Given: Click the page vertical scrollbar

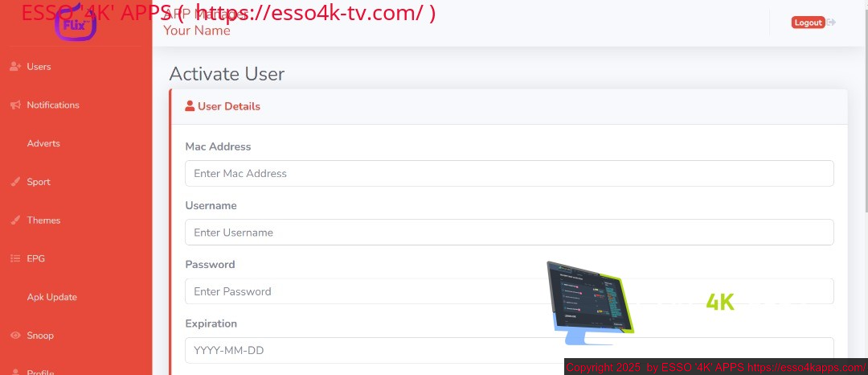Looking at the screenshot, I should (x=866, y=111).
